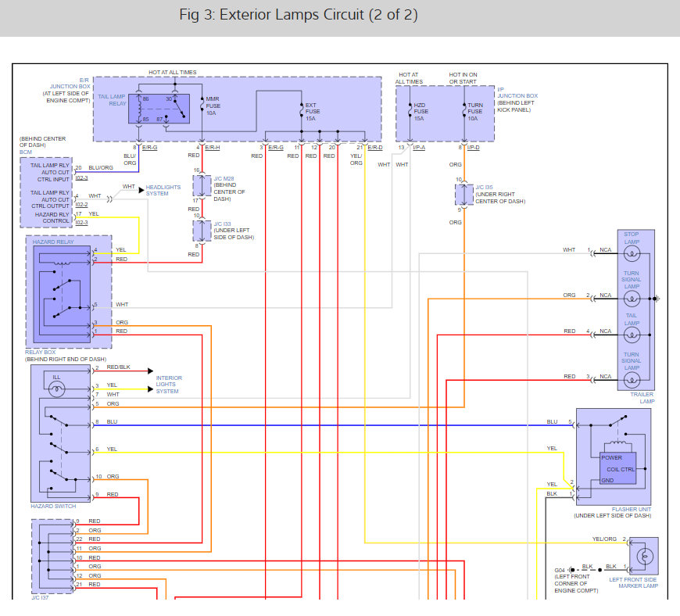Click the Flasher Unit label
This screenshot has width=680, height=616.
tap(632, 509)
